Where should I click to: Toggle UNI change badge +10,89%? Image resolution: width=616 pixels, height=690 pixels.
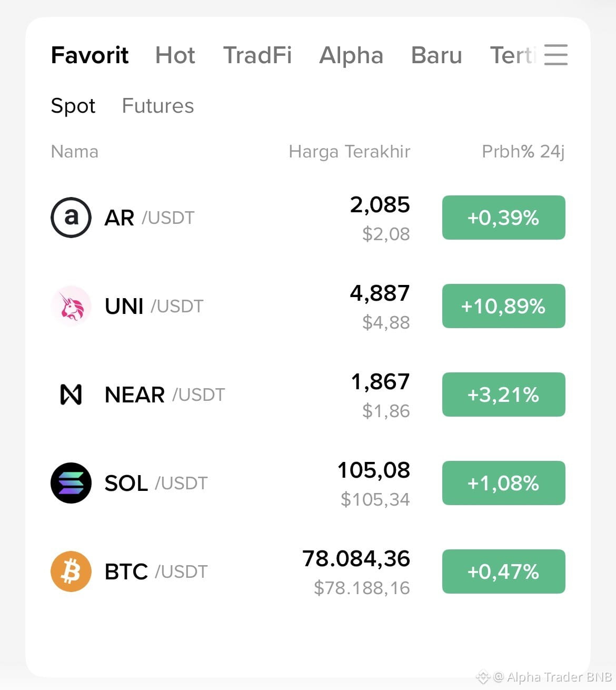point(504,306)
